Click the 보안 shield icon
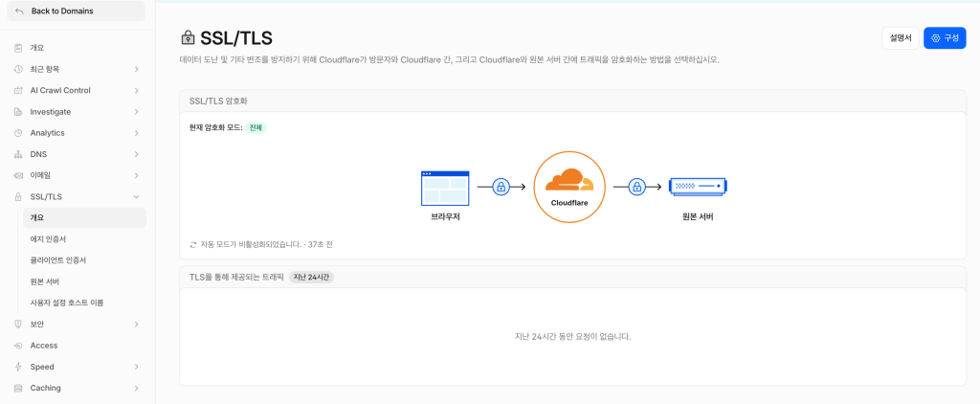 point(18,324)
